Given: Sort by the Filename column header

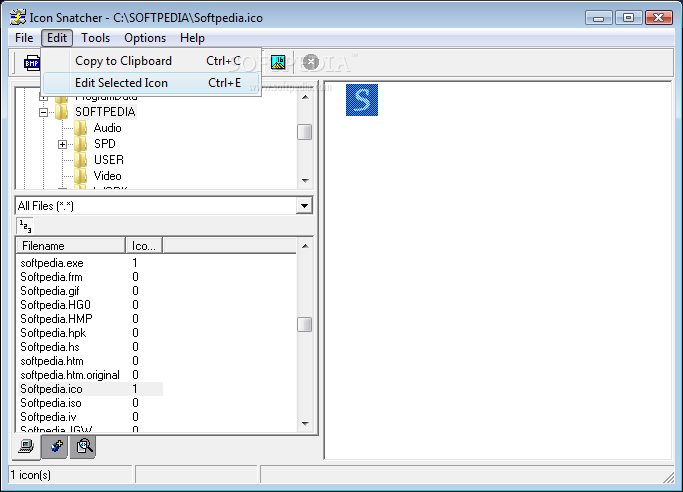Looking at the screenshot, I should tap(71, 246).
